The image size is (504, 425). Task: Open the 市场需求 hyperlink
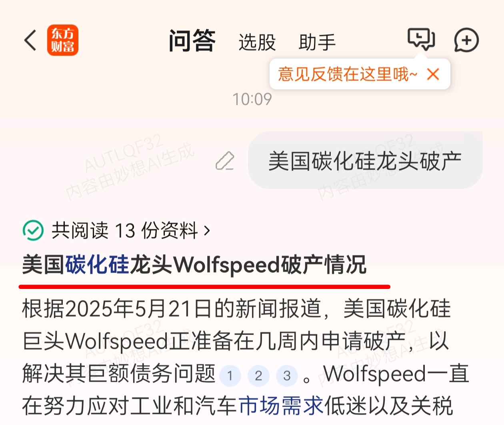point(281,406)
